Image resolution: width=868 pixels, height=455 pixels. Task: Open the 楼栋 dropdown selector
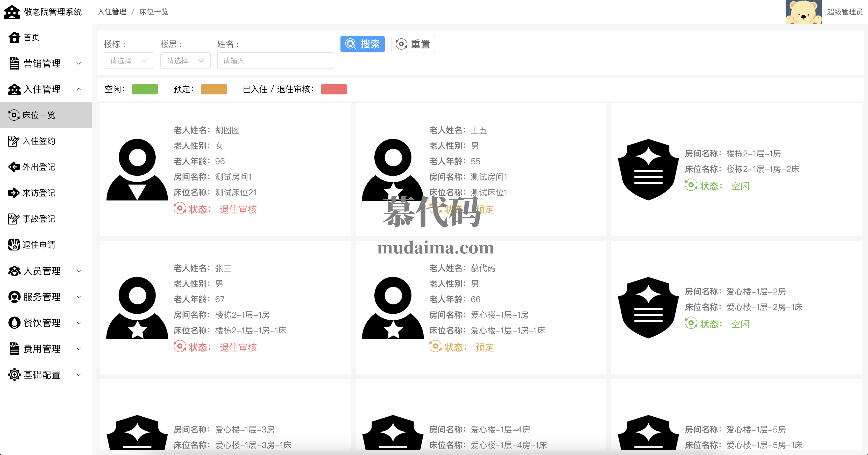click(x=129, y=61)
